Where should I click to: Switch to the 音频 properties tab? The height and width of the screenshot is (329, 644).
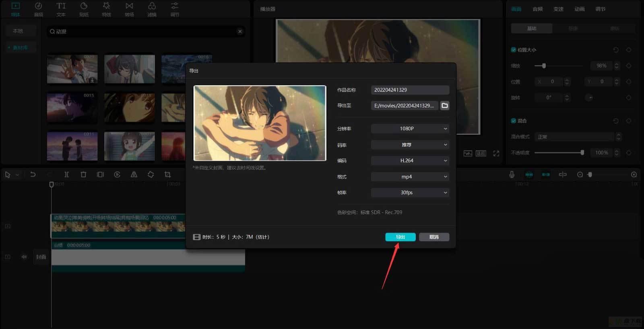pyautogui.click(x=537, y=9)
